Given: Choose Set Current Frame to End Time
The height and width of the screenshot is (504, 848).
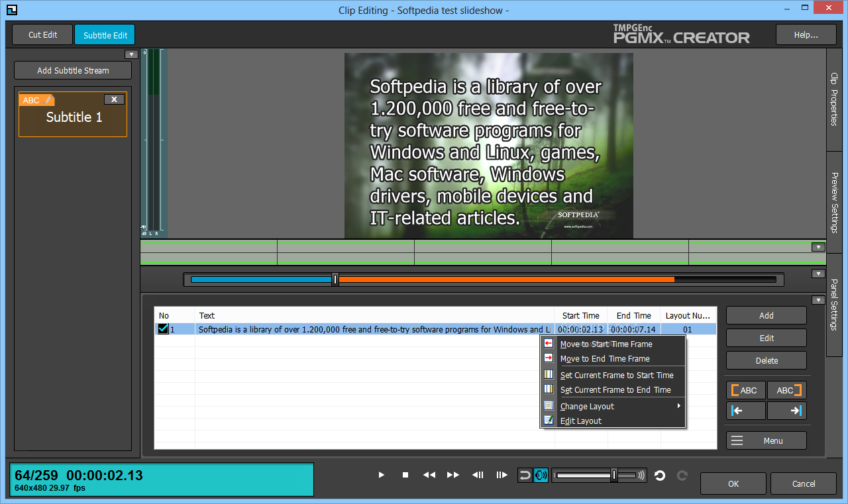Looking at the screenshot, I should pos(615,389).
